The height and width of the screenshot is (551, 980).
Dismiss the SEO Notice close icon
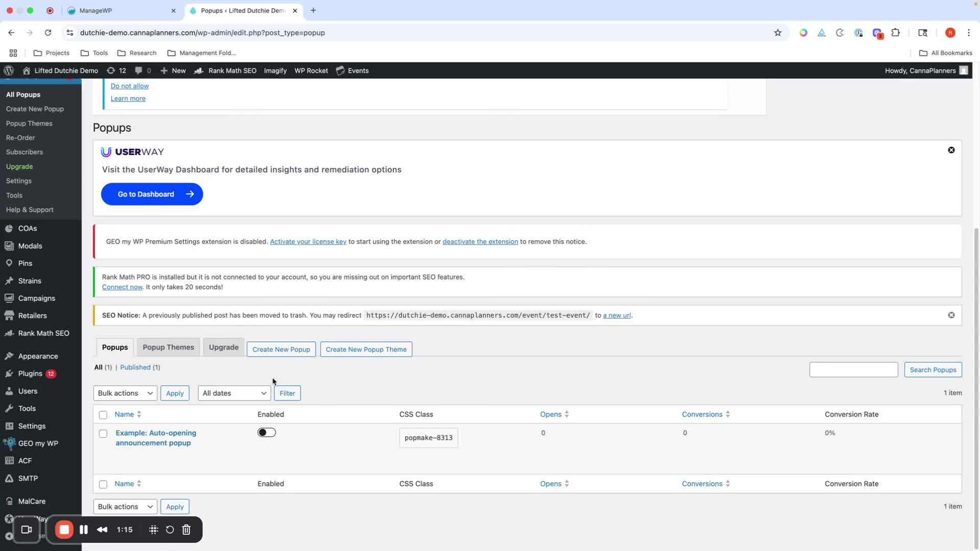[x=951, y=315]
